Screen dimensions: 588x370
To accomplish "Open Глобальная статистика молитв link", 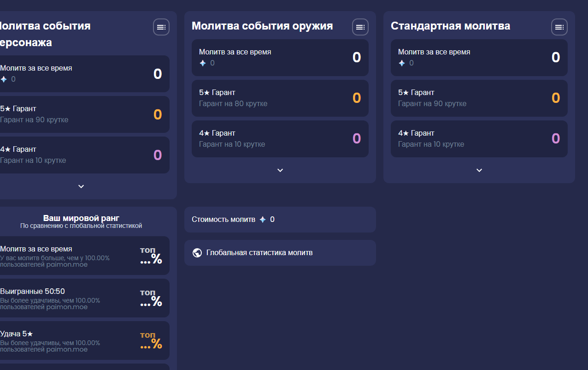I will 259,253.
